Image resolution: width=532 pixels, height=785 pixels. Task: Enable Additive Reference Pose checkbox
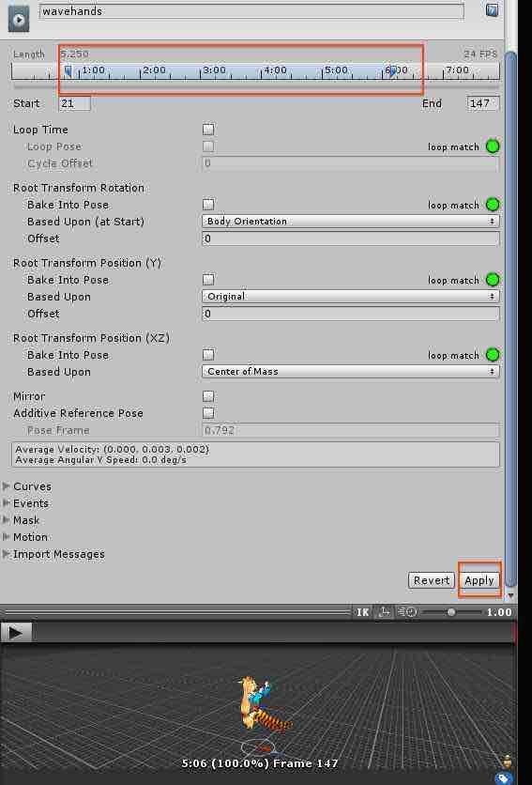coord(208,413)
